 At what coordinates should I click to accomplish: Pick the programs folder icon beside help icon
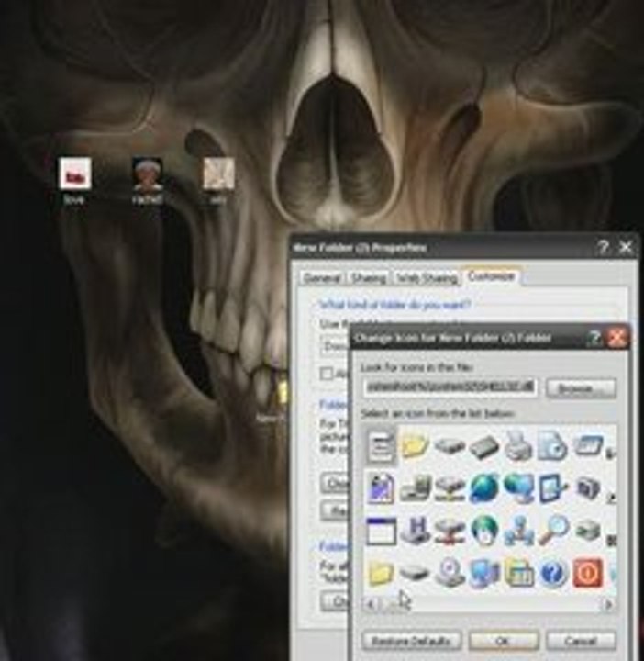(519, 573)
